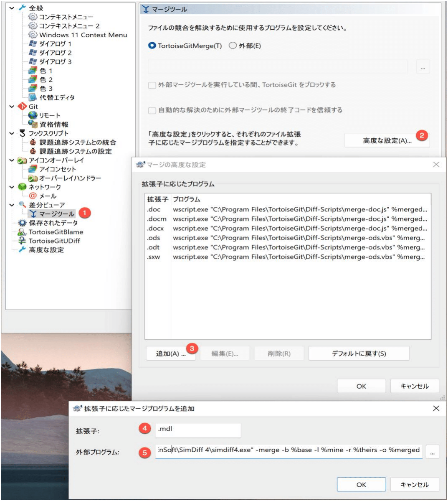Viewport: 448px width, 501px height.
Task: Select the .ods row in the extension list
Action: click(287, 238)
